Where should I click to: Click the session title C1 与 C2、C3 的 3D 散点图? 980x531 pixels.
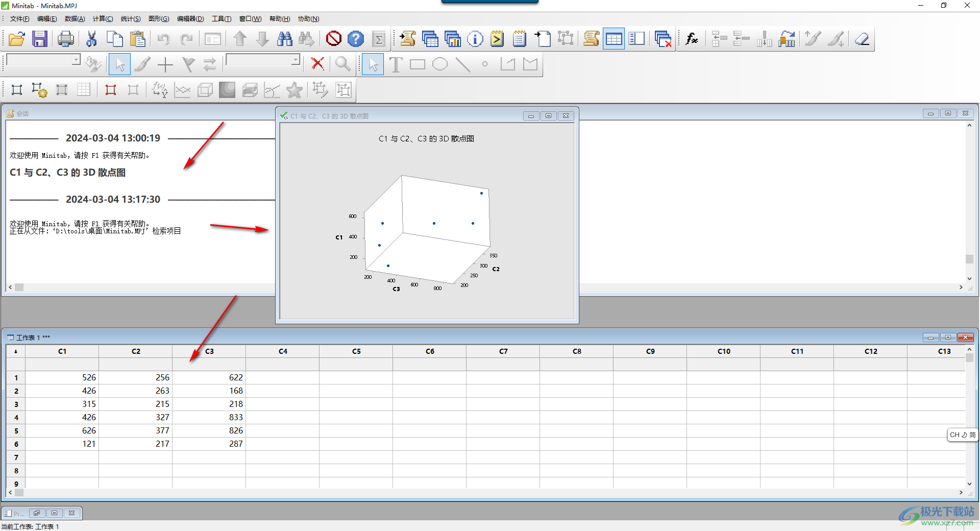pos(67,173)
